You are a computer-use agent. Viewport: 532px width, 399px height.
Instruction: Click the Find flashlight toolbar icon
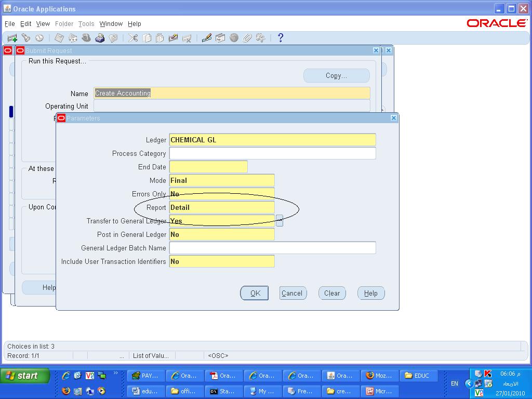pyautogui.click(x=25, y=38)
